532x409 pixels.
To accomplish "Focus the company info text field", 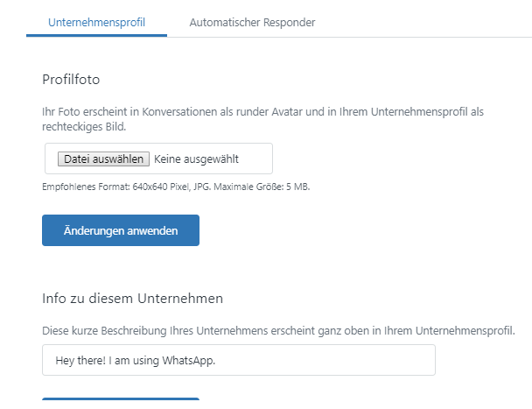I will click(x=306, y=360).
